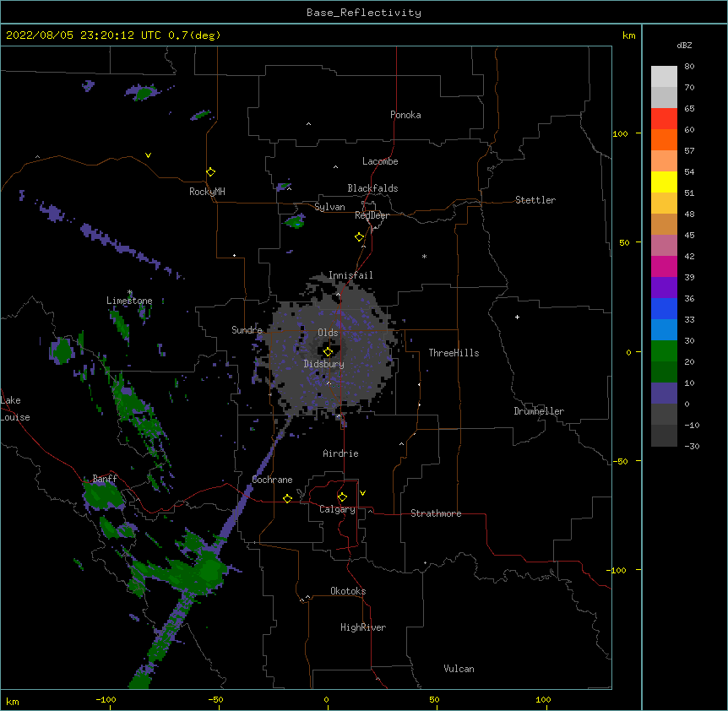
Task: Click the blue 33-36 dBZ swatch
Action: 664,308
